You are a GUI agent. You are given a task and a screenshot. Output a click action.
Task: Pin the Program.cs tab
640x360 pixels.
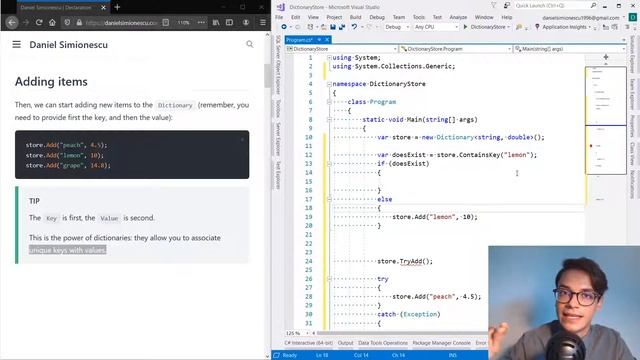[319, 40]
